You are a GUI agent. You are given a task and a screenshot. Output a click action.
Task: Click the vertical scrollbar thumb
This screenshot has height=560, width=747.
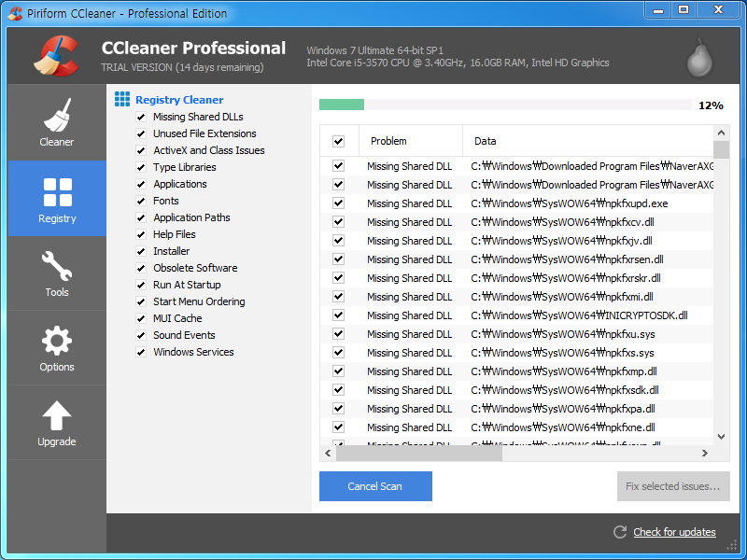point(721,149)
